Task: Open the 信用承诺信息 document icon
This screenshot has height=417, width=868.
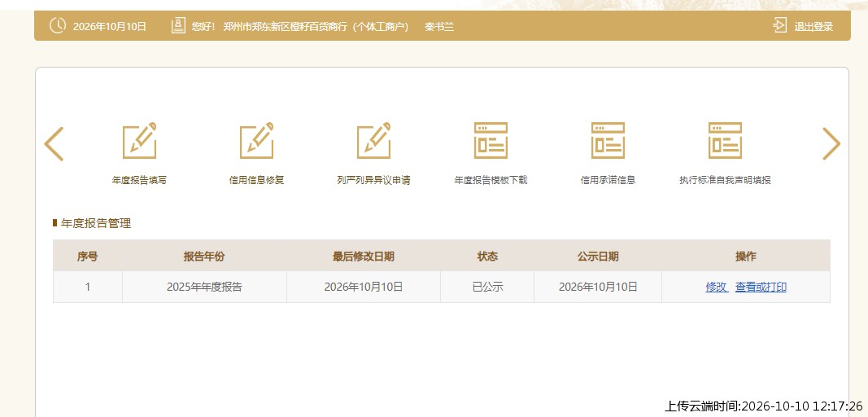Action: click(x=608, y=141)
